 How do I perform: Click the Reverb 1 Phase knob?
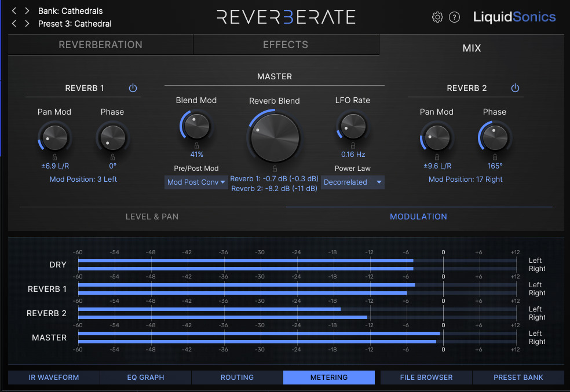pos(113,138)
